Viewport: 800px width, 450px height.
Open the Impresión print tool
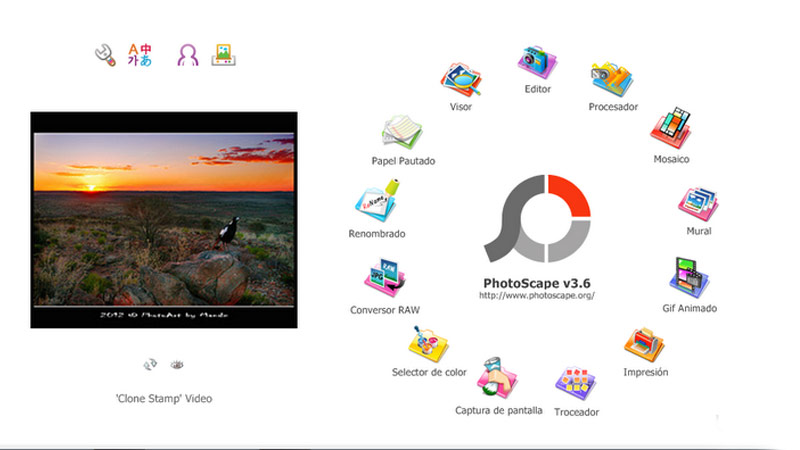point(645,346)
